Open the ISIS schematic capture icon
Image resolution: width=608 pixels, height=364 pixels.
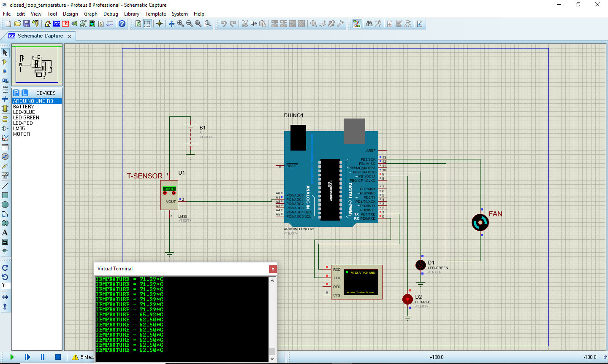(x=56, y=24)
